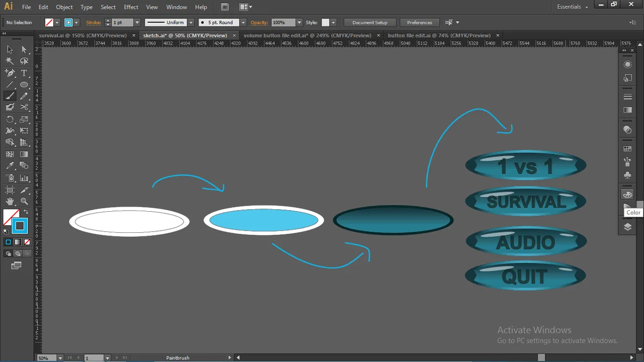
Task: Switch to survival.ai tab
Action: click(83, 35)
